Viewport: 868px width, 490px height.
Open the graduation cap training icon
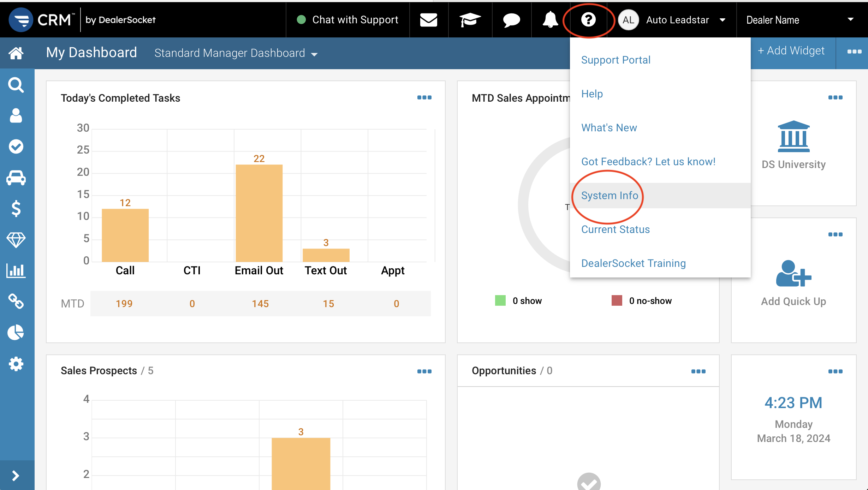[x=470, y=20]
